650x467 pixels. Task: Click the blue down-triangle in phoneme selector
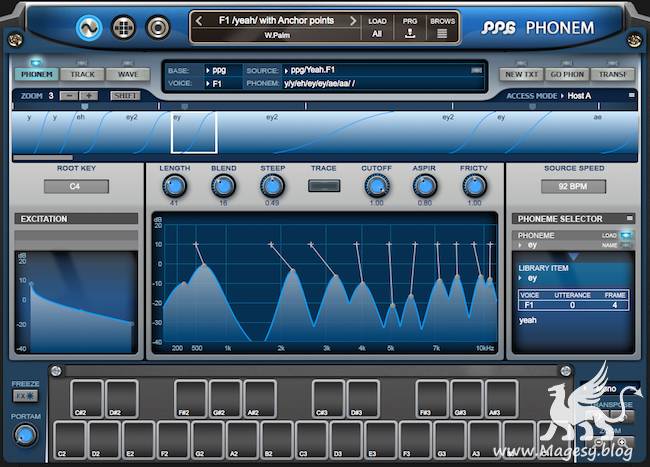[x=573, y=256]
